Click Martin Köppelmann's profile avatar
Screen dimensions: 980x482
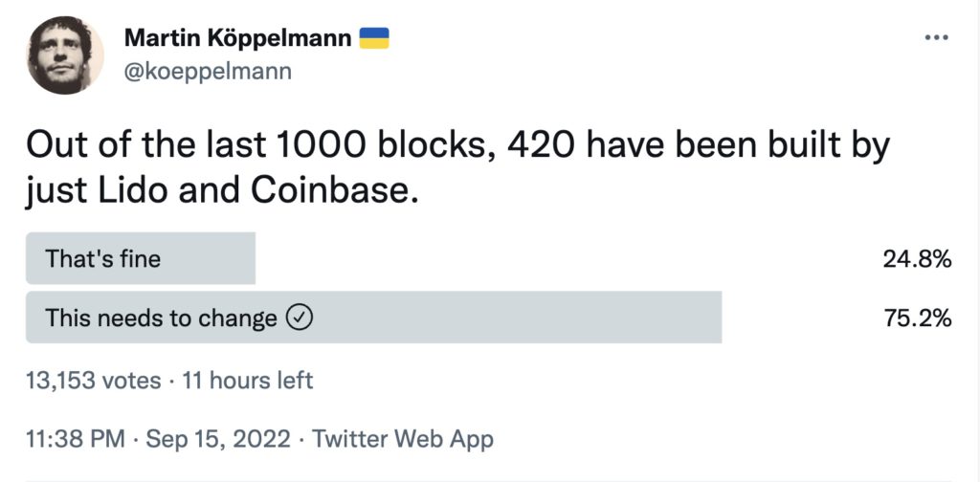pyautogui.click(x=65, y=55)
